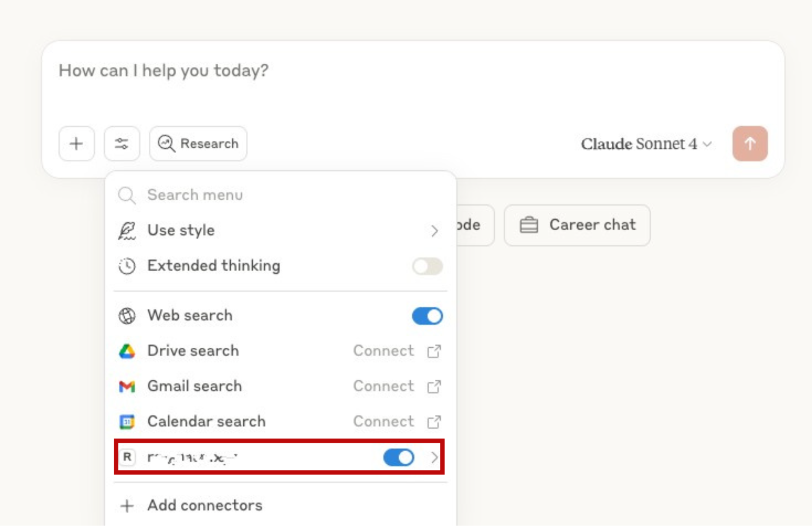Click the plus attachment icon
The image size is (812, 526).
(x=76, y=144)
